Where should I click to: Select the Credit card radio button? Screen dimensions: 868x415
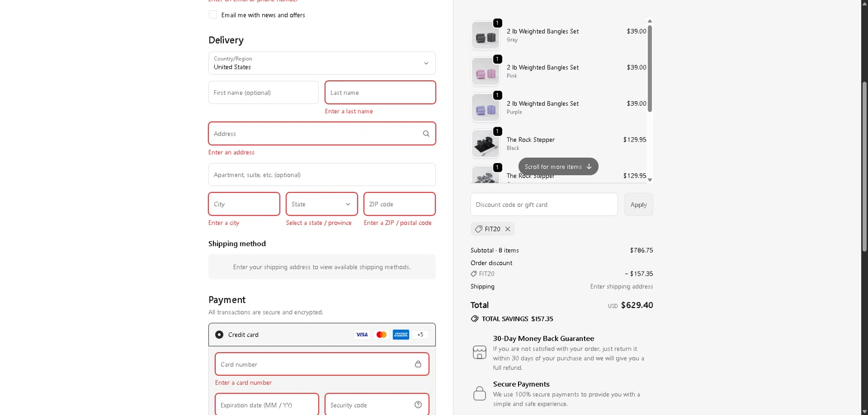pos(219,335)
